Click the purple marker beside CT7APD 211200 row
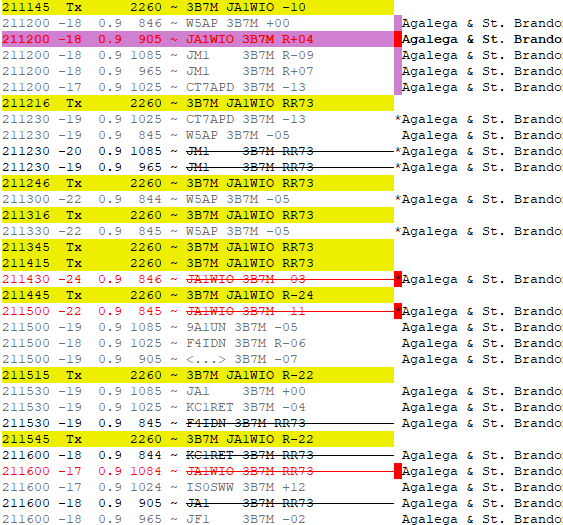The height and width of the screenshot is (525, 563). tap(398, 87)
